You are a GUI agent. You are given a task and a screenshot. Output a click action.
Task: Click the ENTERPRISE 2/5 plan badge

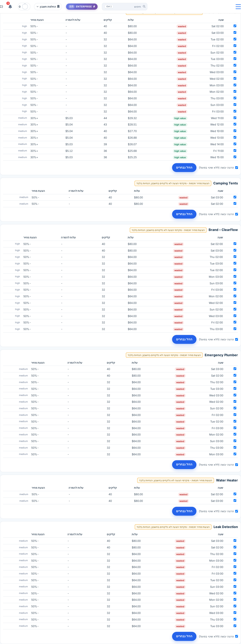(x=82, y=6)
